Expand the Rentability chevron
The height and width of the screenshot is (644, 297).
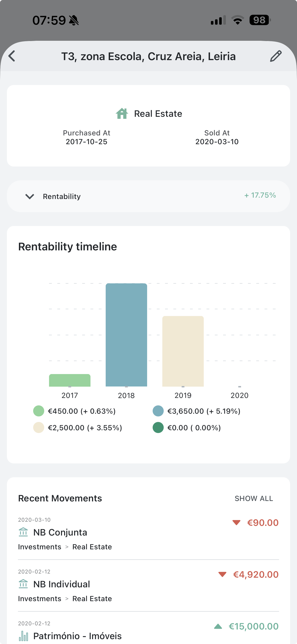coord(30,196)
